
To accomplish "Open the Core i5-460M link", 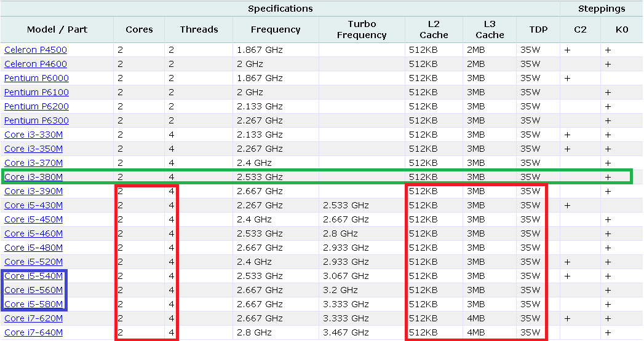I will [x=33, y=233].
